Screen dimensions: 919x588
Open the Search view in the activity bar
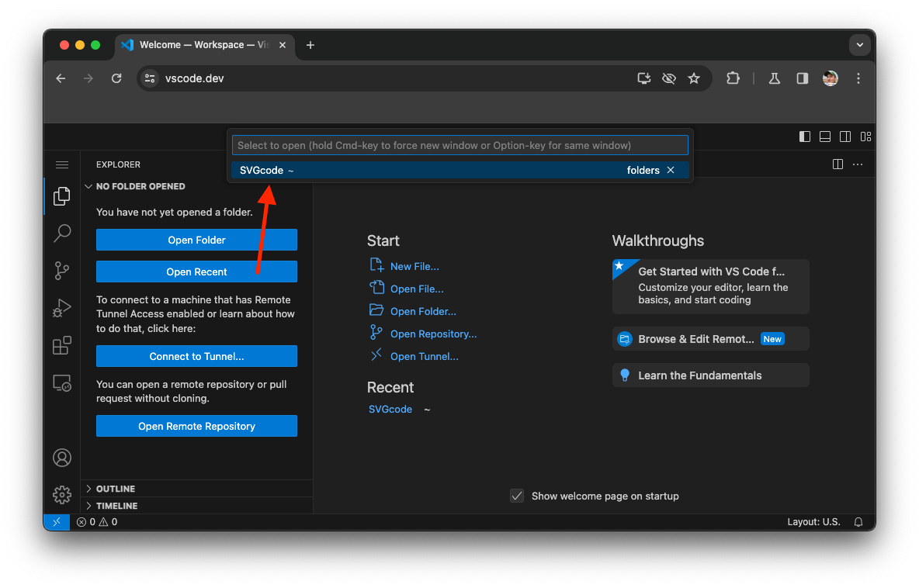(62, 233)
